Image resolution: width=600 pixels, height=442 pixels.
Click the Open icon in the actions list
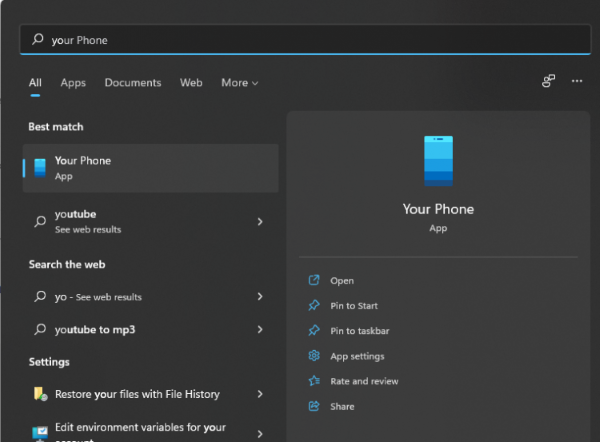pos(314,281)
